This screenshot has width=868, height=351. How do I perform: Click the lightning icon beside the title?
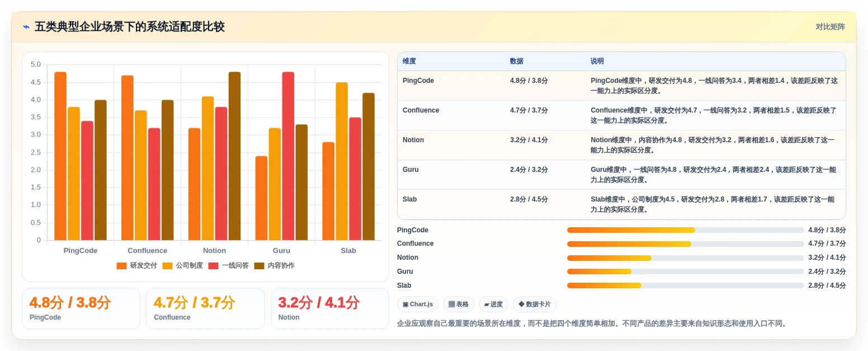coord(26,27)
